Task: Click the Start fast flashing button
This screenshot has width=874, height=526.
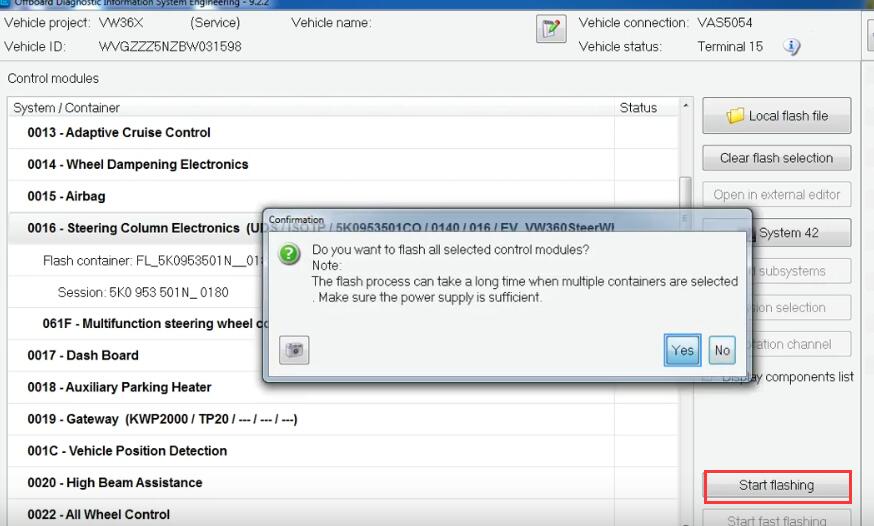Action: 777,519
